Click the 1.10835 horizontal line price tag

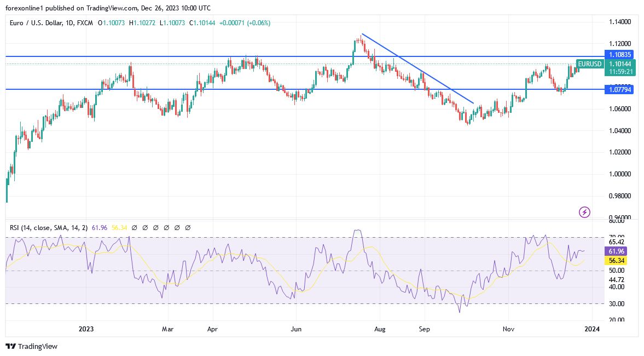pyautogui.click(x=619, y=55)
